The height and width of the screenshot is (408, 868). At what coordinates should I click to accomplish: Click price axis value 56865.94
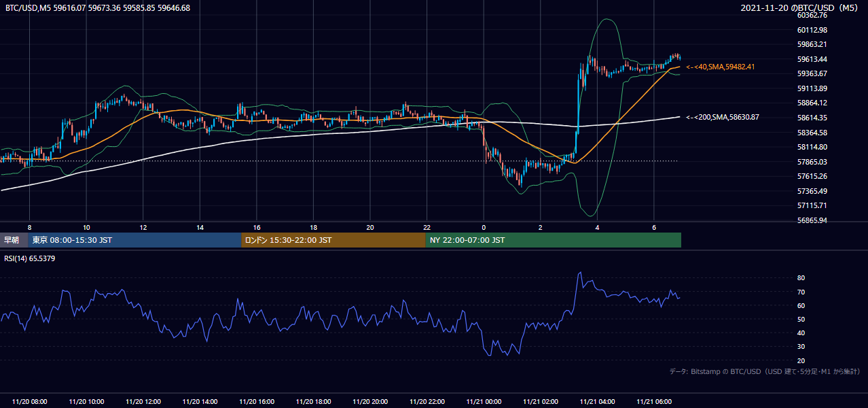(x=812, y=220)
